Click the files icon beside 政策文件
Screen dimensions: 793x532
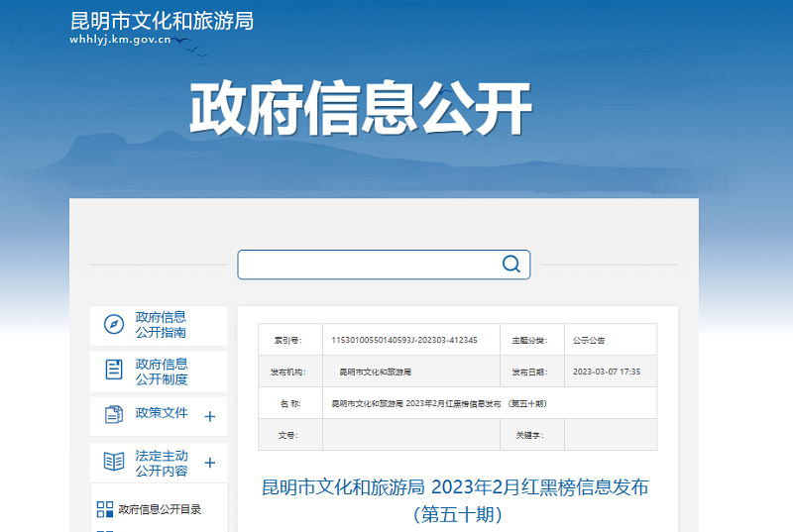click(x=115, y=415)
